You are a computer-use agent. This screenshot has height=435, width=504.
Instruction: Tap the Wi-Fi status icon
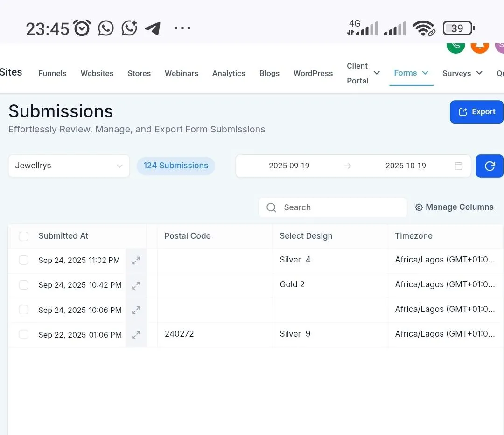click(x=424, y=28)
